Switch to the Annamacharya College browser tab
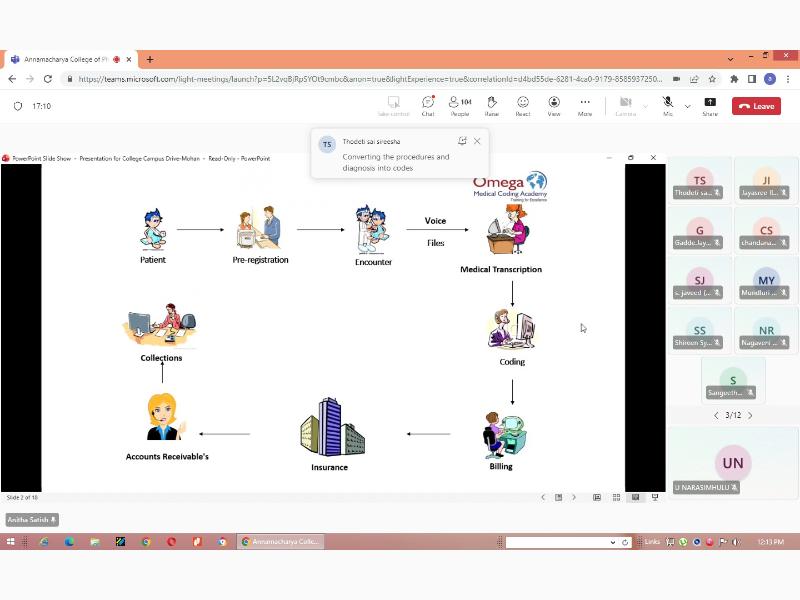800x600 pixels. (65, 59)
